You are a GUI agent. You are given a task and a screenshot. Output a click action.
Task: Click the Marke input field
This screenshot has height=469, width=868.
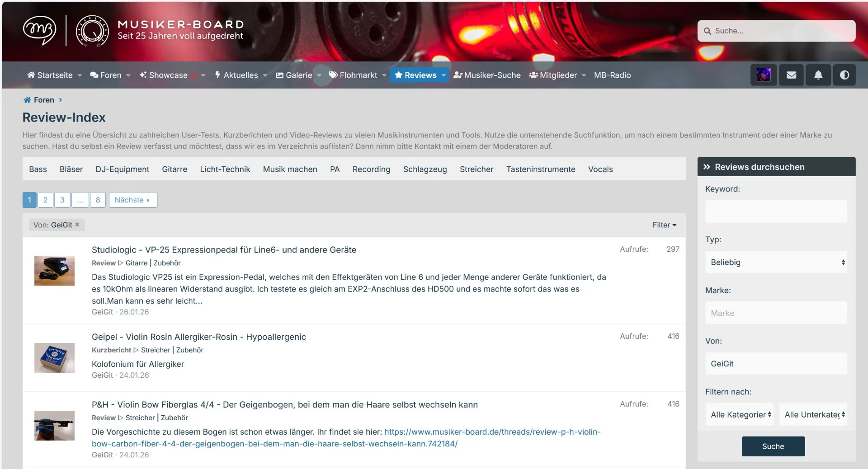pos(776,313)
